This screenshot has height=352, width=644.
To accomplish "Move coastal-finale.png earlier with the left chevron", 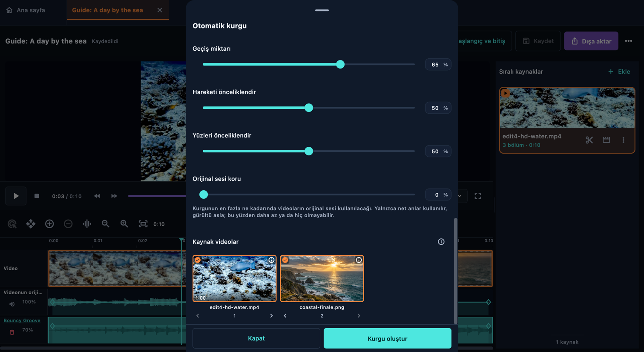I will coord(285,316).
